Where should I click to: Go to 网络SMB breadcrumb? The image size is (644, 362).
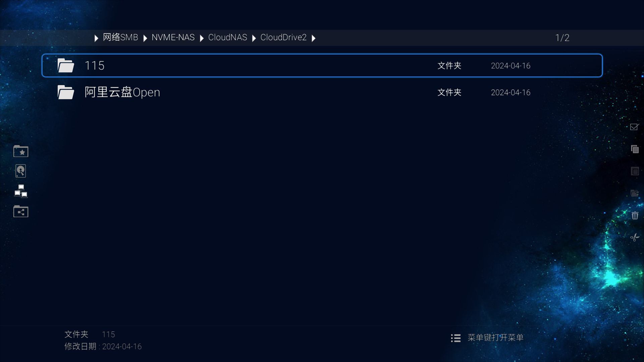click(120, 38)
